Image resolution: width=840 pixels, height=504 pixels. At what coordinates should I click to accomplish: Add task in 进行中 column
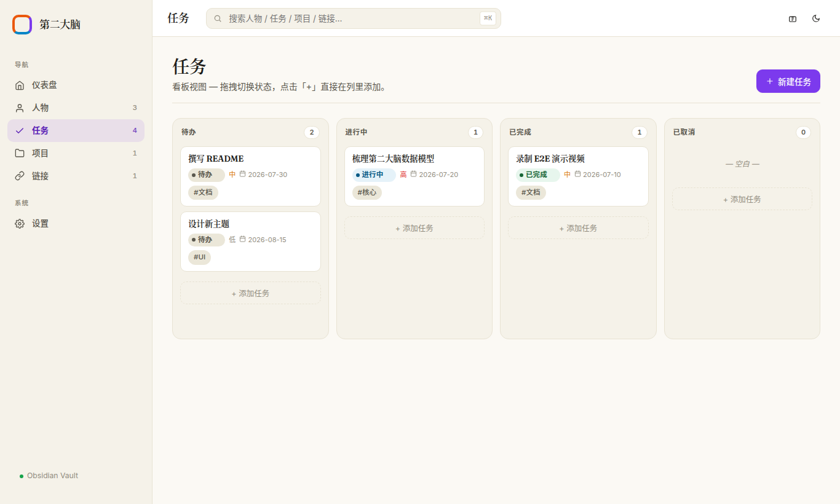click(414, 228)
